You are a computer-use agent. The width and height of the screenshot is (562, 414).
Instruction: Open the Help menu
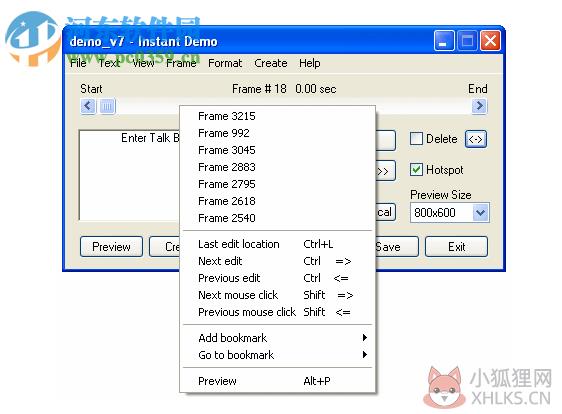[x=310, y=63]
